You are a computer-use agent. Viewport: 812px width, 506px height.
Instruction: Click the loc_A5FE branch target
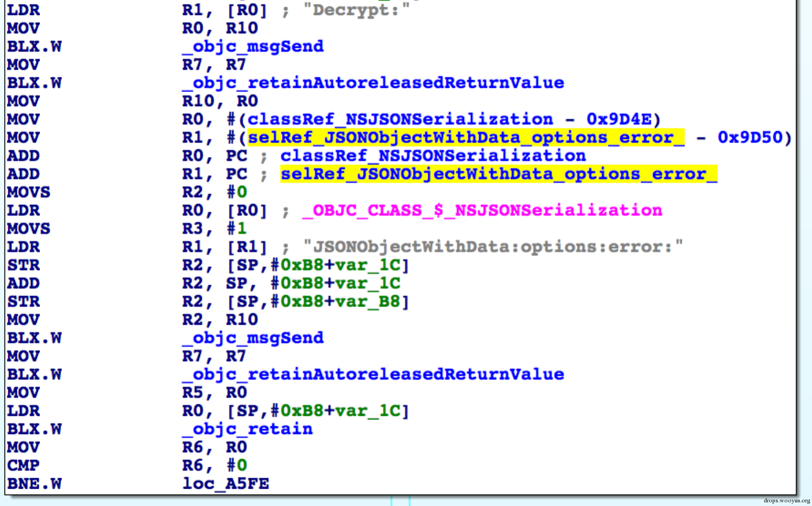225,483
